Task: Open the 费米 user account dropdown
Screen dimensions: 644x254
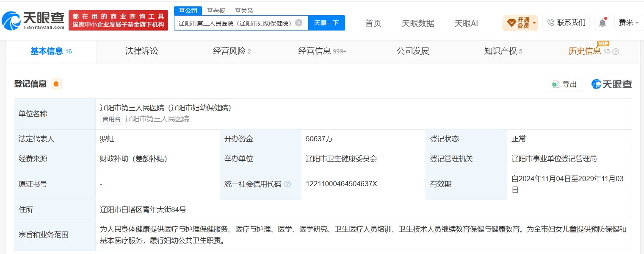Action: tap(629, 22)
